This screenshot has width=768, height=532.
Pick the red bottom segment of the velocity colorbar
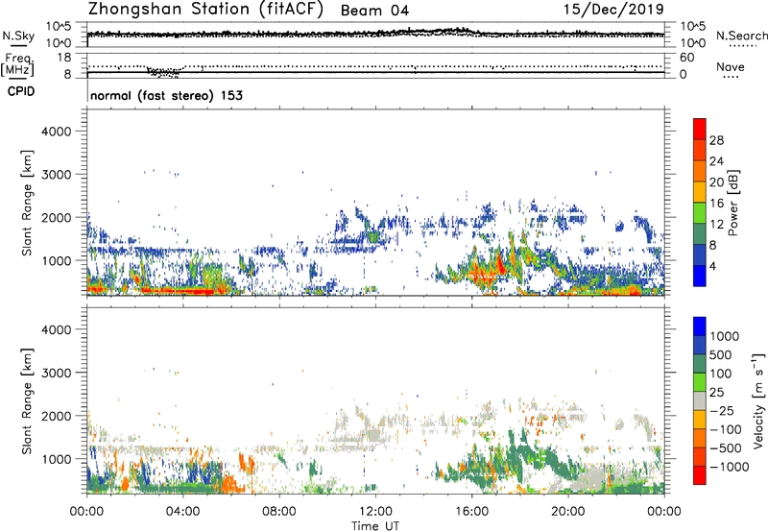click(x=700, y=474)
